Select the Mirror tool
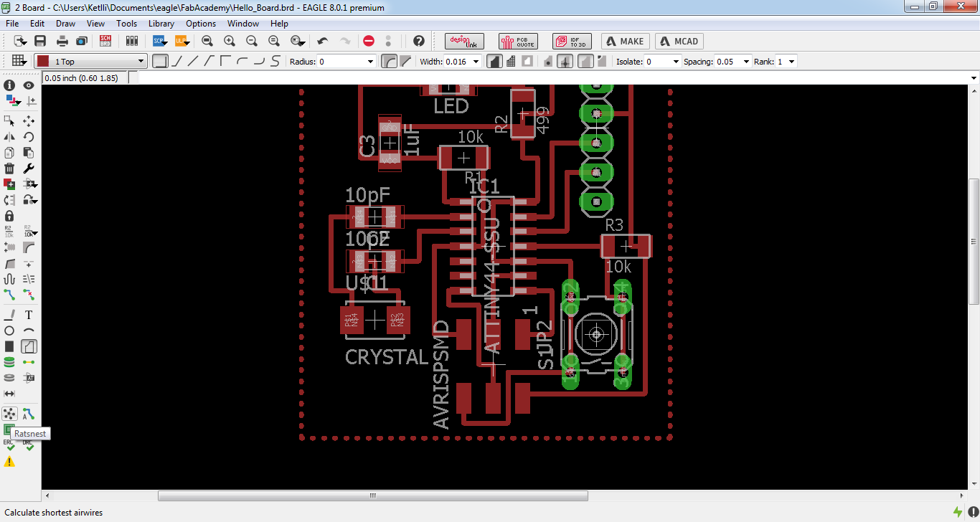The image size is (980, 522). coord(9,136)
